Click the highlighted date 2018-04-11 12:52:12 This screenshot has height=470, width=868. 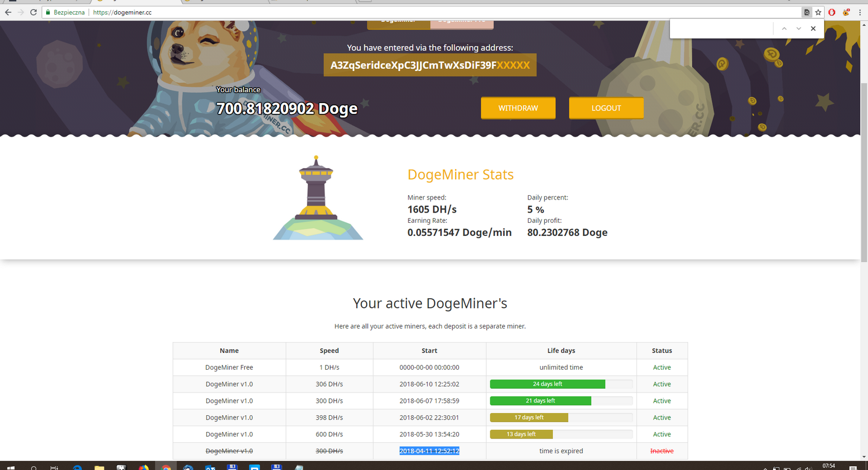tap(429, 451)
